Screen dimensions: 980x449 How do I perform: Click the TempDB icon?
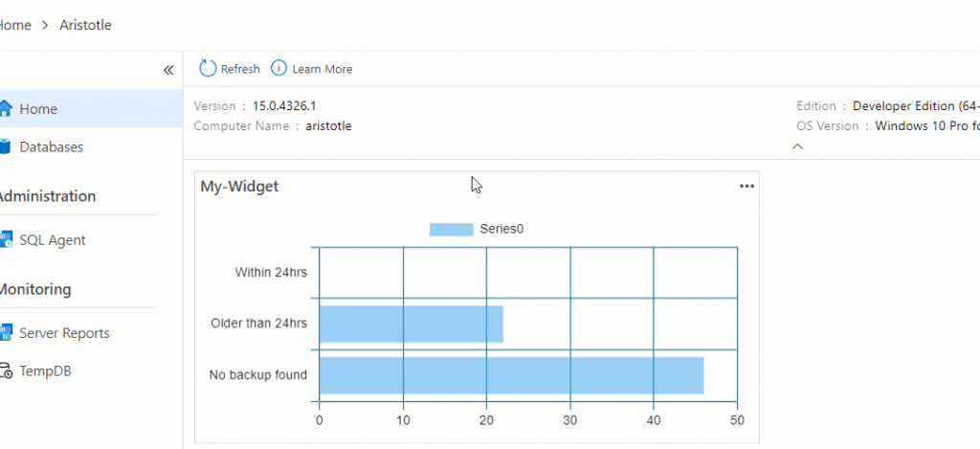(6, 371)
